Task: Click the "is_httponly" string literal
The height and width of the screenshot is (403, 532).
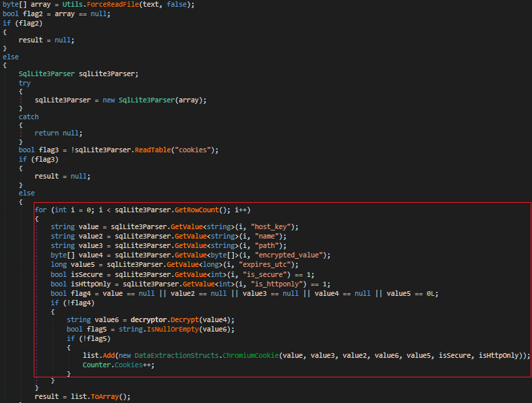Action: click(283, 284)
